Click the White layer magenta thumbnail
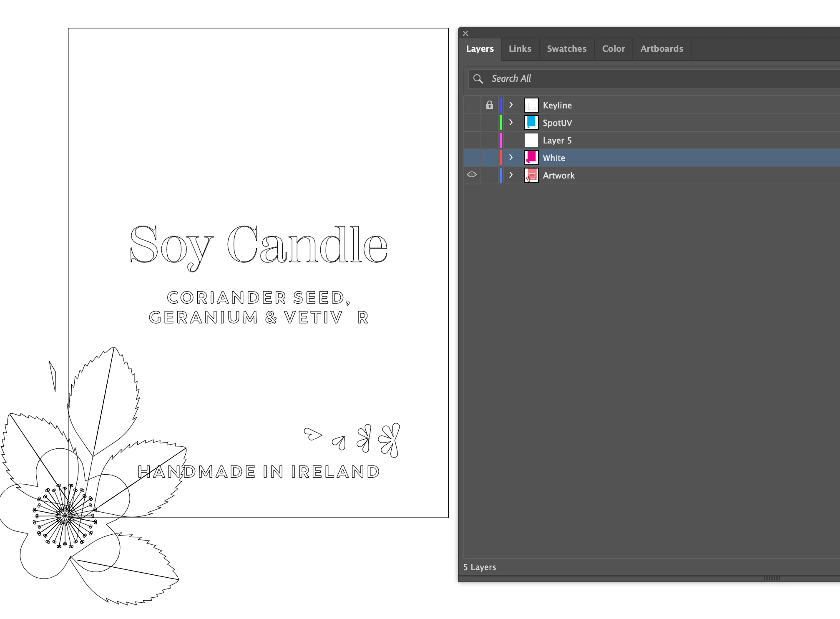The height and width of the screenshot is (619, 840). tap(531, 158)
